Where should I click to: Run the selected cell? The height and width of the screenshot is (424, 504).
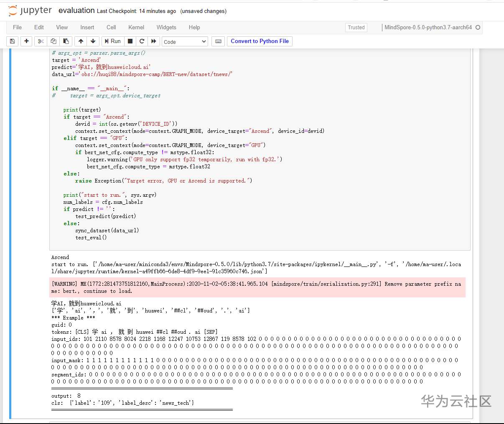pyautogui.click(x=112, y=41)
